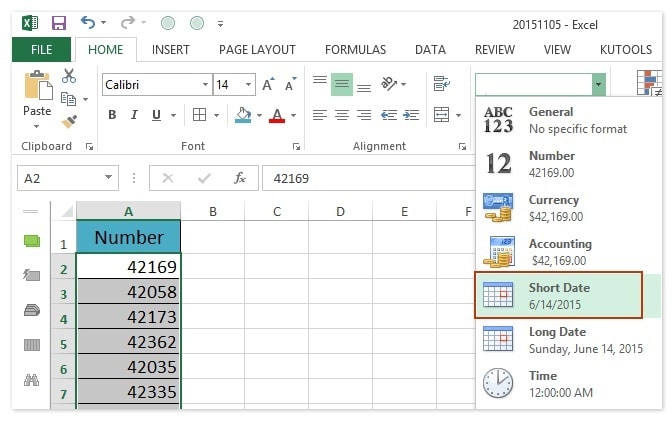This screenshot has width=672, height=421.
Task: Open the KUTOOLS tab
Action: (x=626, y=50)
